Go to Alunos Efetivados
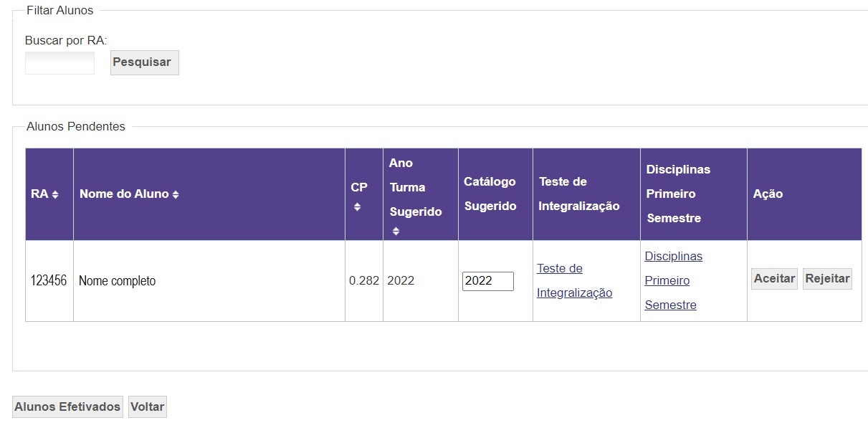 (67, 406)
